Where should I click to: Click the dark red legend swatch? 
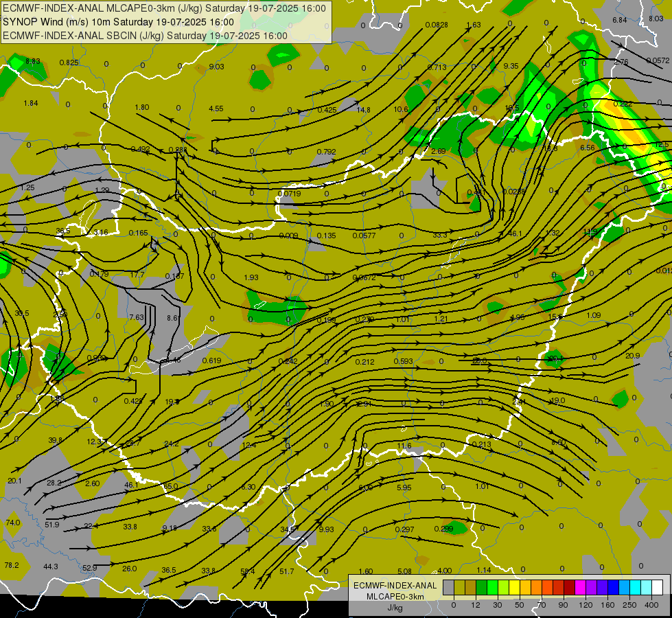click(570, 587)
